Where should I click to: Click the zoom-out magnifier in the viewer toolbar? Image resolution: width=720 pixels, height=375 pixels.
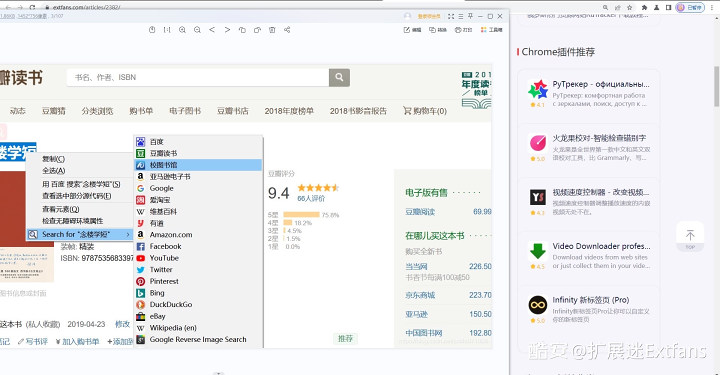coord(197,30)
